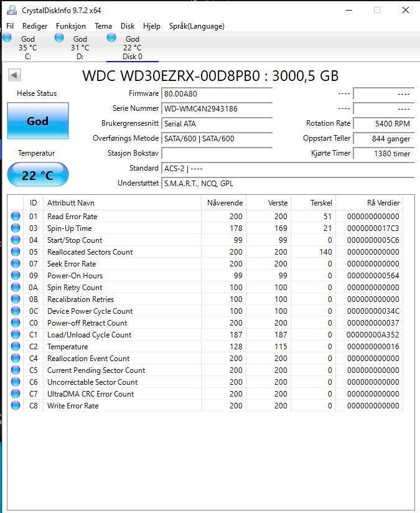Click the status orb for Power-On Hours
The image size is (420, 513).
[16, 275]
